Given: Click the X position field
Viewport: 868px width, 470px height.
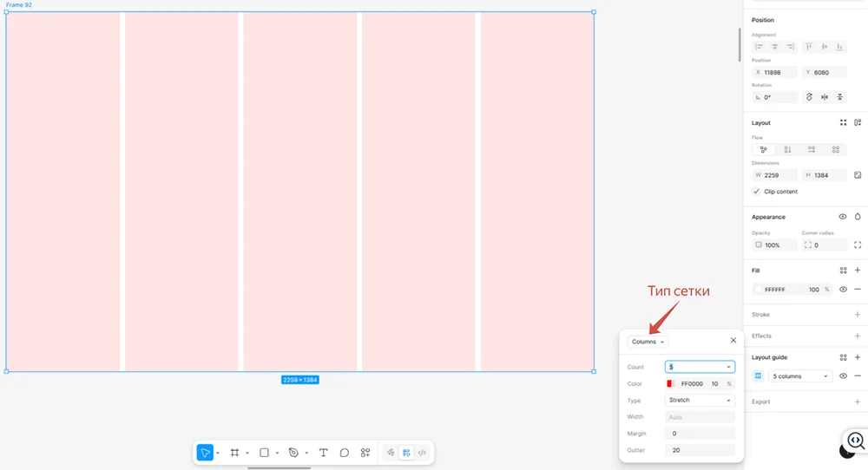Looking at the screenshot, I should pos(775,73).
